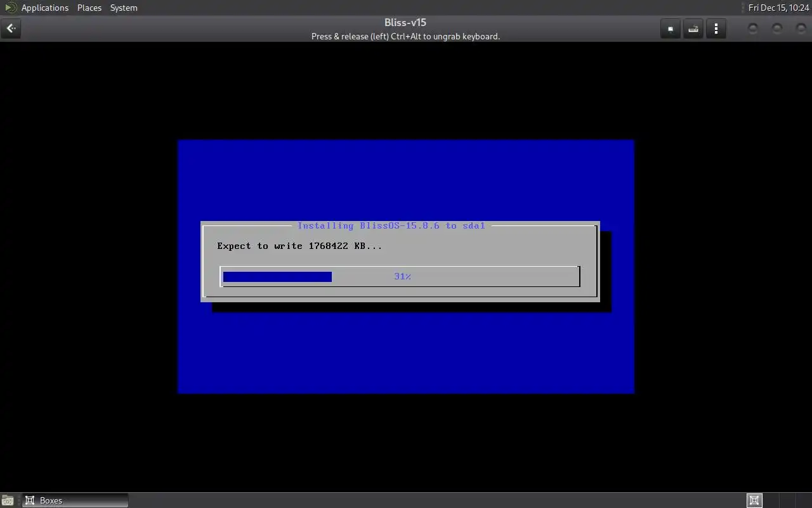Click the distro logo icon beside Applications

pos(10,8)
